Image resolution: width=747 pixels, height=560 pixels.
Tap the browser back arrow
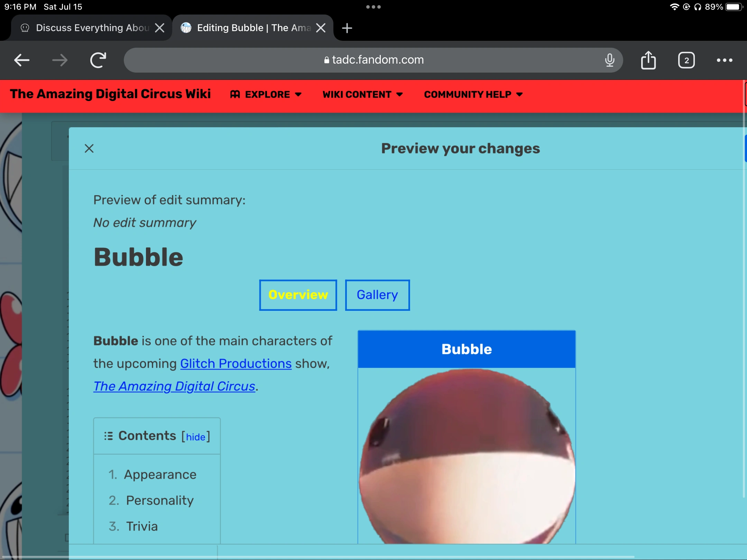click(x=22, y=60)
